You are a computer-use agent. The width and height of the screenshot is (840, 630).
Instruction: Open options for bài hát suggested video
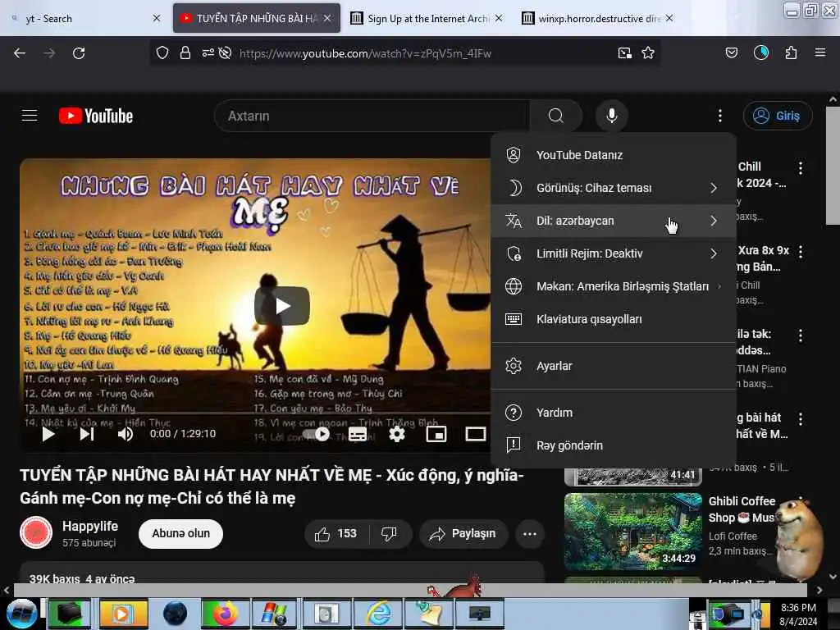(x=801, y=419)
